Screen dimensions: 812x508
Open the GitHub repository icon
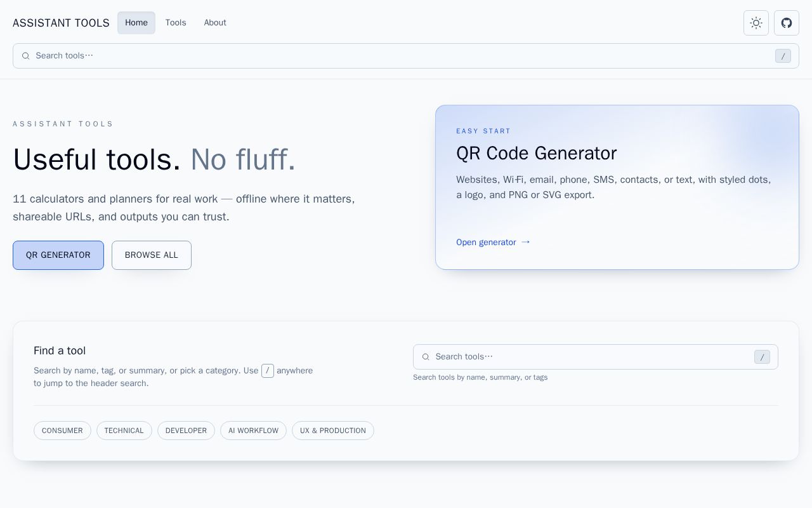[x=787, y=23]
